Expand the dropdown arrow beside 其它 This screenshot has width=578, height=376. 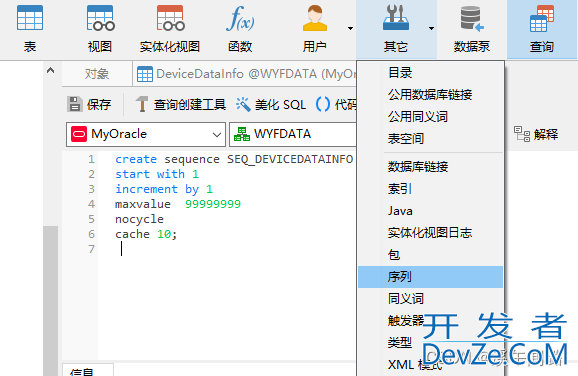[x=431, y=28]
